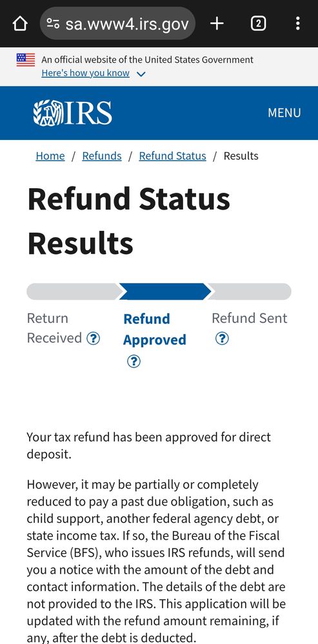This screenshot has height=644, width=318.
Task: Click the Refund Approved step label
Action: (x=154, y=329)
